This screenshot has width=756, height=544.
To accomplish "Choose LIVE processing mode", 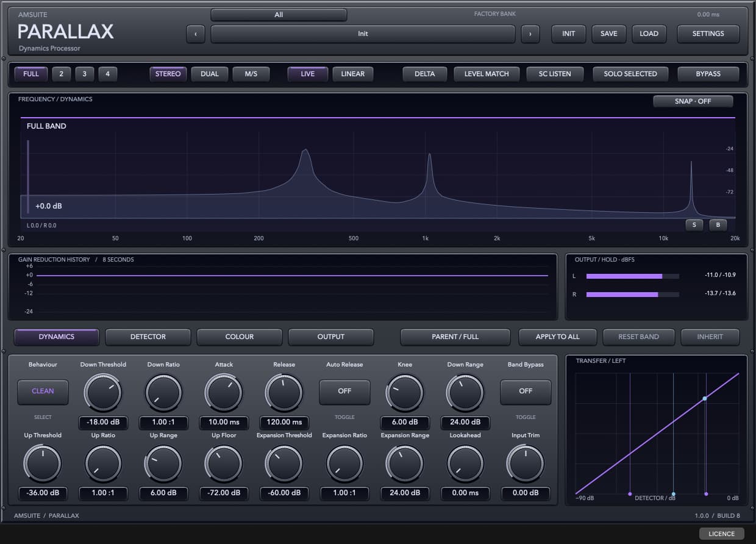I will (x=308, y=74).
